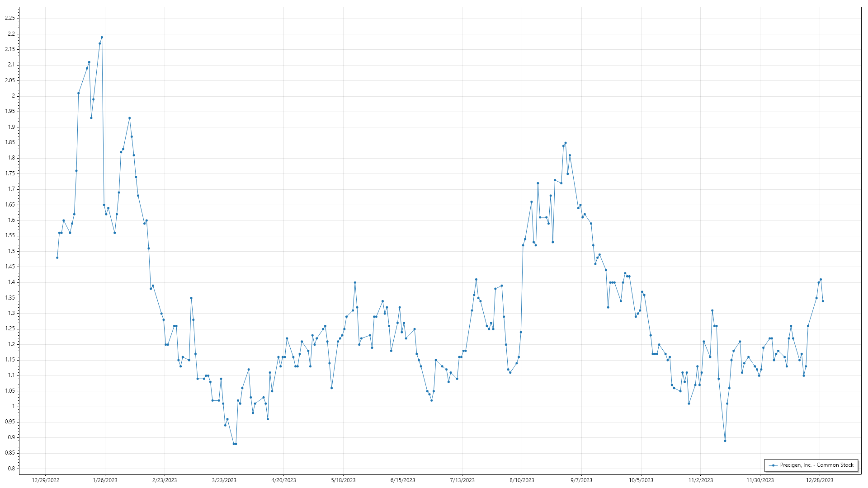Click the first data point at 1.48

57,258
